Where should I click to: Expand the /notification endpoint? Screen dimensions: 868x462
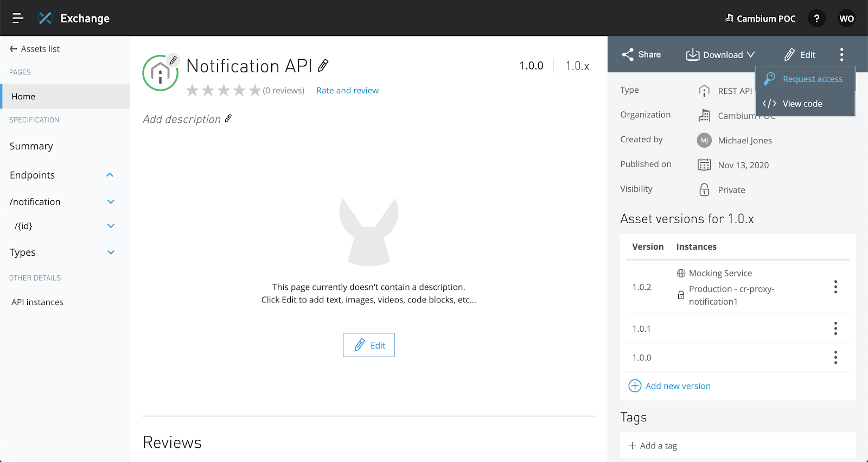(x=111, y=202)
